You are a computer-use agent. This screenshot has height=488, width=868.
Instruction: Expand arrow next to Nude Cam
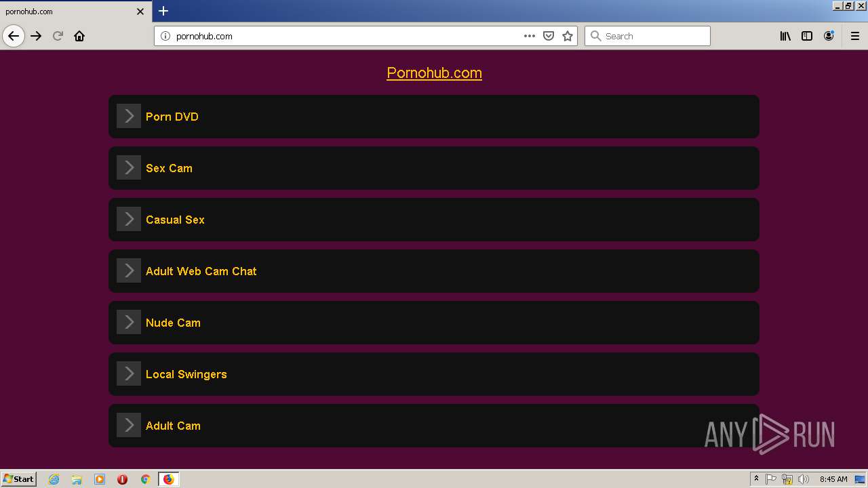(129, 322)
